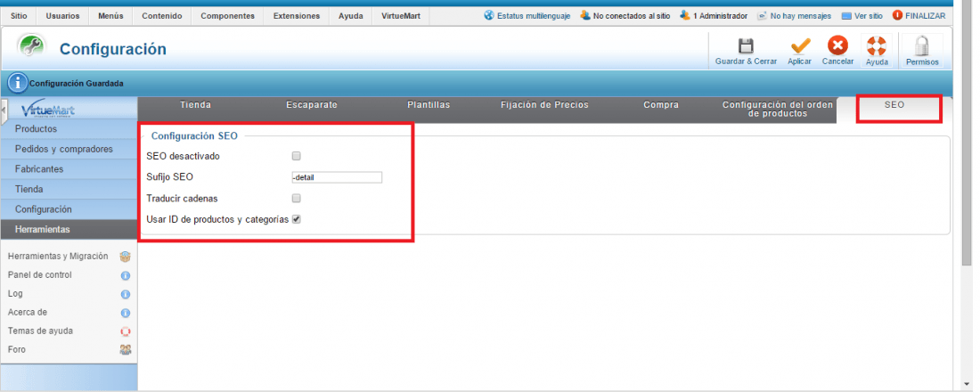980x392 pixels.
Task: Switch to the Plantillas tab
Action: [429, 105]
